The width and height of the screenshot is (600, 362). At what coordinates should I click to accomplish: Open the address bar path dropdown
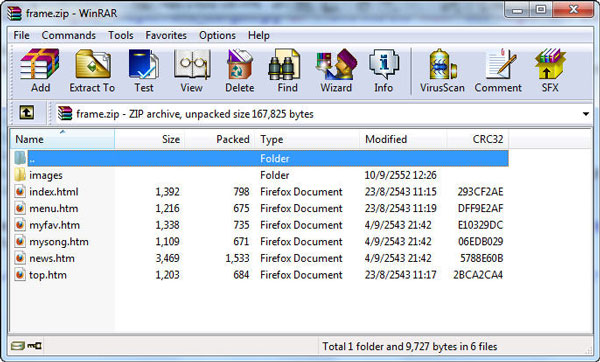[x=585, y=114]
